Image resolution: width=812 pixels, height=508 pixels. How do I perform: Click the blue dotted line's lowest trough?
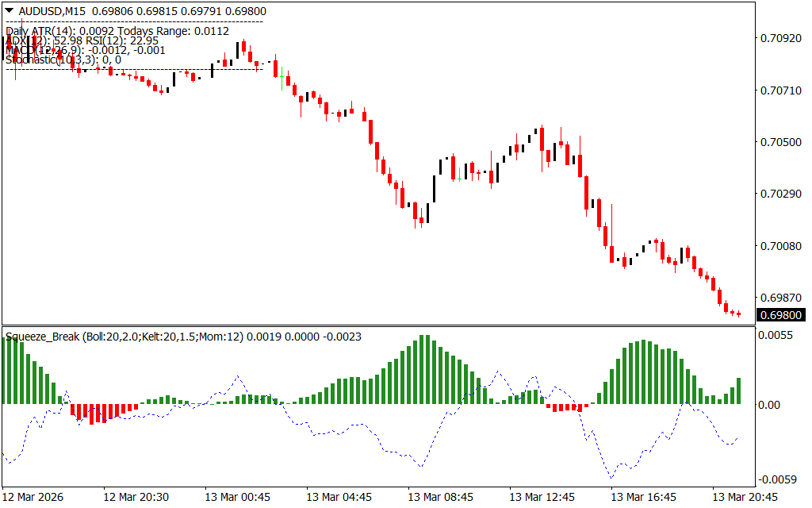(x=611, y=478)
